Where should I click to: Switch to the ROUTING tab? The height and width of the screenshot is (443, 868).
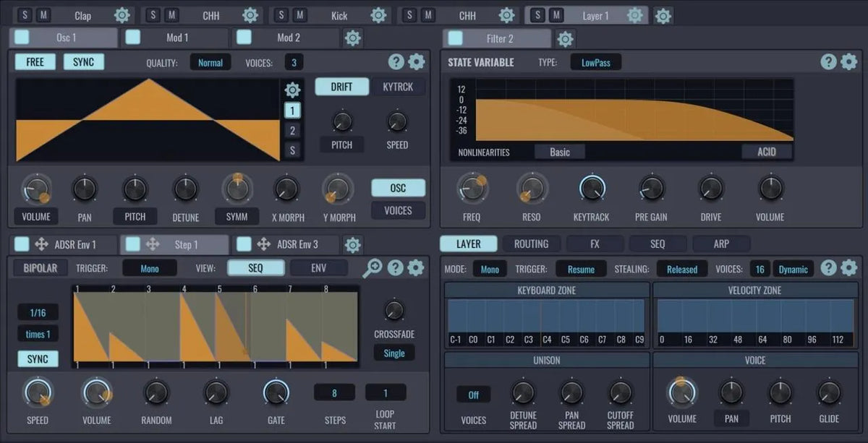tap(532, 244)
